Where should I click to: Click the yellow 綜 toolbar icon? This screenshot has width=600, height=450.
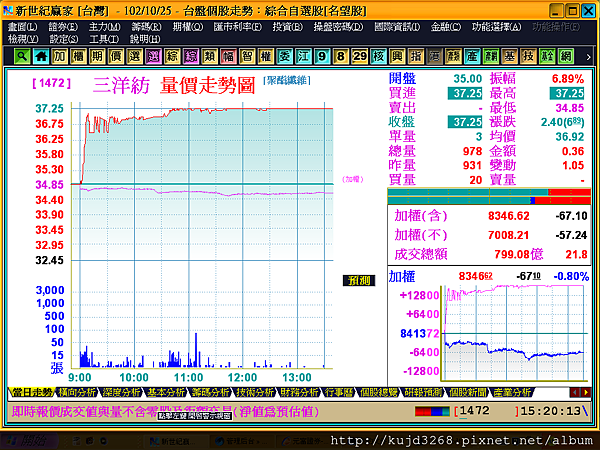172,57
